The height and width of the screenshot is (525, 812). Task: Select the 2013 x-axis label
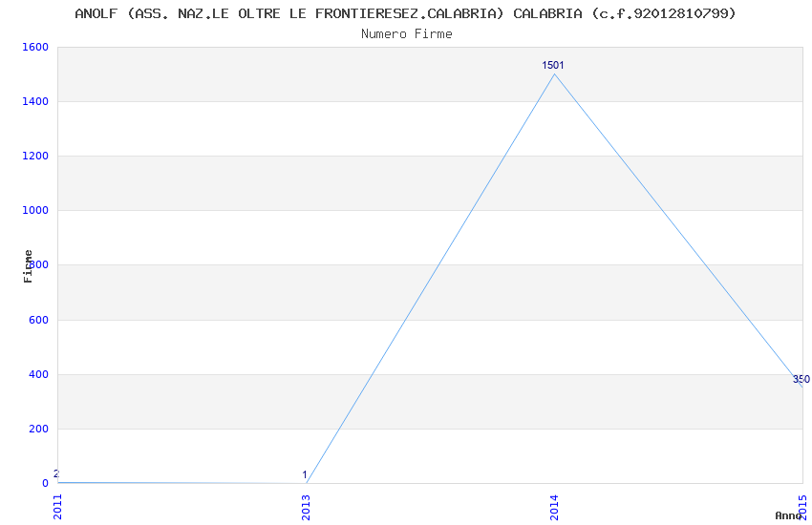click(306, 508)
